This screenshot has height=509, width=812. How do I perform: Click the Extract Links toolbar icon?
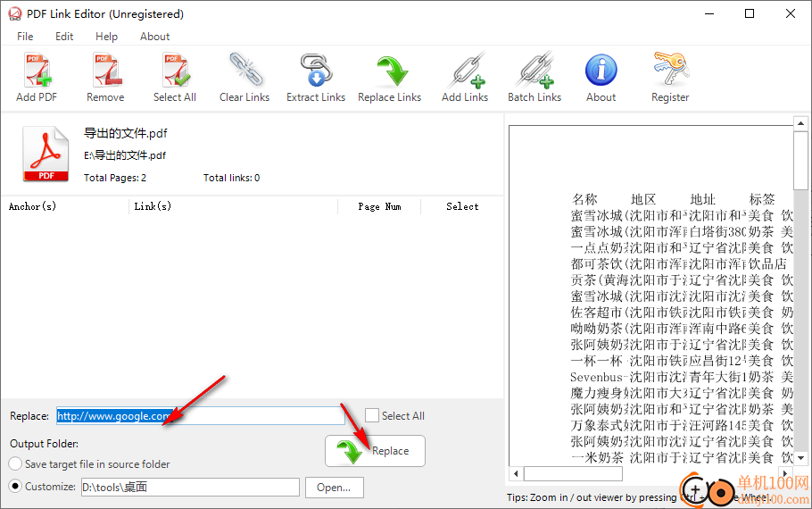coord(315,71)
